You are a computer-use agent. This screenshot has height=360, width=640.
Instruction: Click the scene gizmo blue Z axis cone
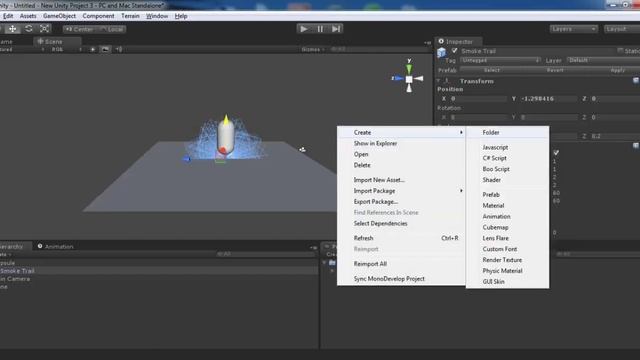pos(399,78)
